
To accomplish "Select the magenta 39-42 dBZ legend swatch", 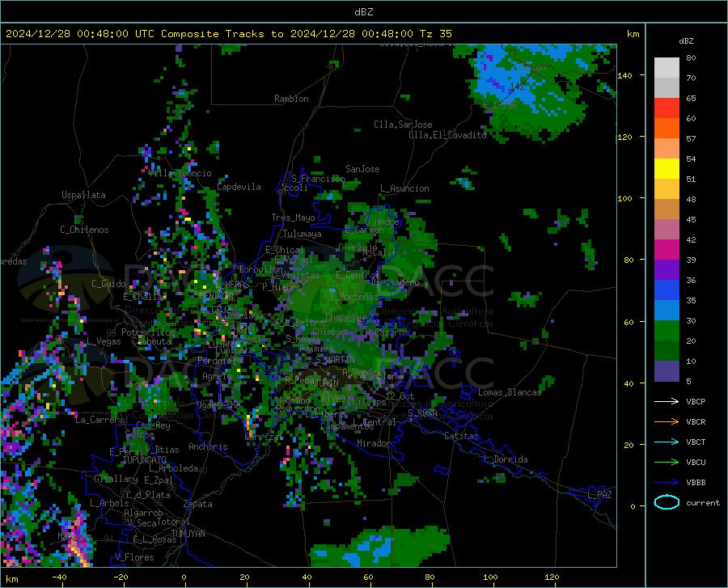I will pyautogui.click(x=667, y=250).
